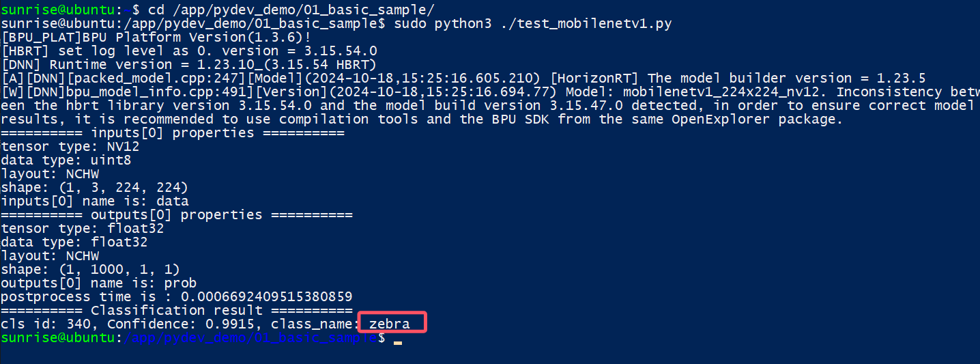Image resolution: width=980 pixels, height=364 pixels.
Task: Click the shape: (1, 3, 224, 224) line
Action: [x=95, y=187]
